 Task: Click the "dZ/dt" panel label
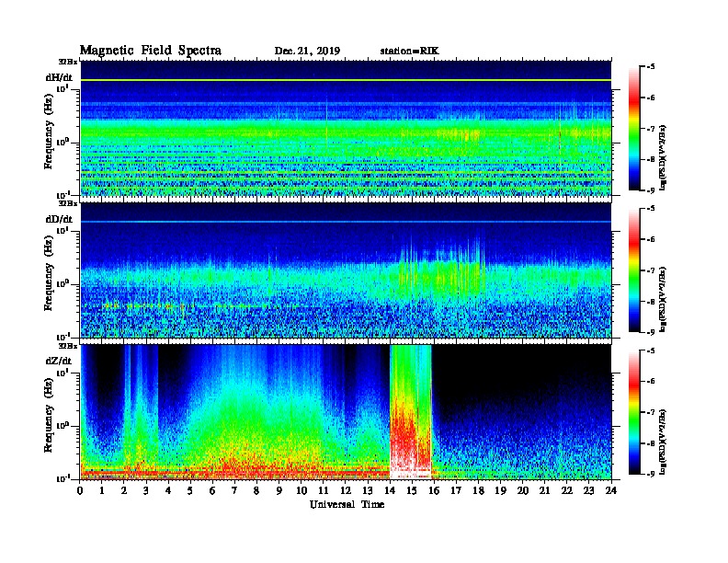pos(59,361)
